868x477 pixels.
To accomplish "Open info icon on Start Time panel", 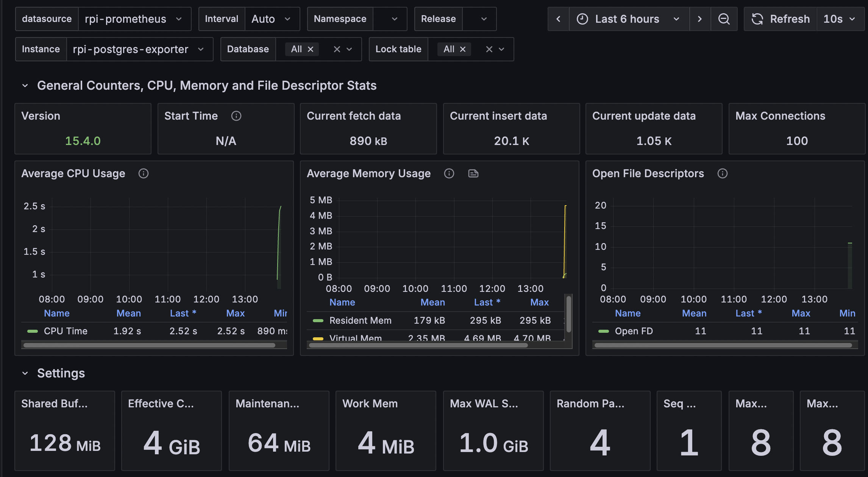I will click(236, 116).
